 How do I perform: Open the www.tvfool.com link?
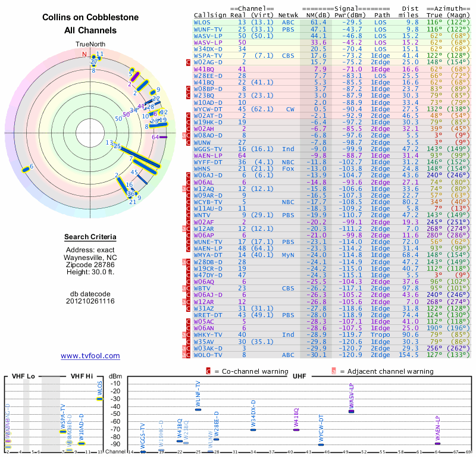point(90,356)
